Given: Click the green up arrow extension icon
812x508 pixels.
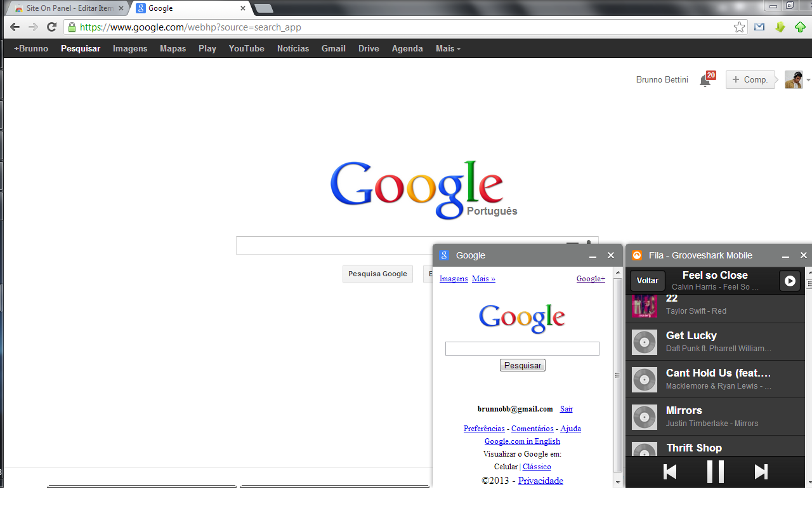Looking at the screenshot, I should point(800,27).
